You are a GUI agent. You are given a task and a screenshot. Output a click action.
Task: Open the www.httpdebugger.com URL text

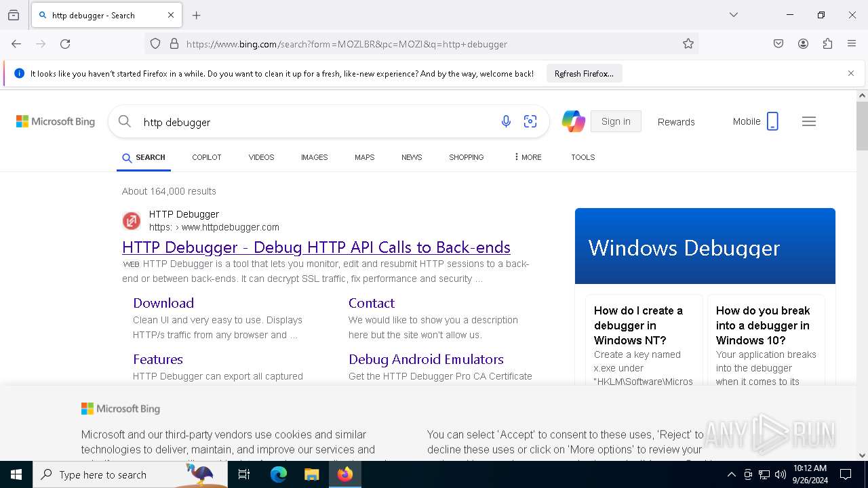214,227
